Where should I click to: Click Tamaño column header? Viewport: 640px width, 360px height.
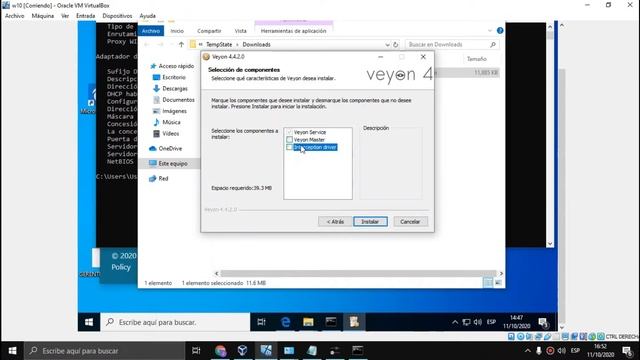(477, 59)
